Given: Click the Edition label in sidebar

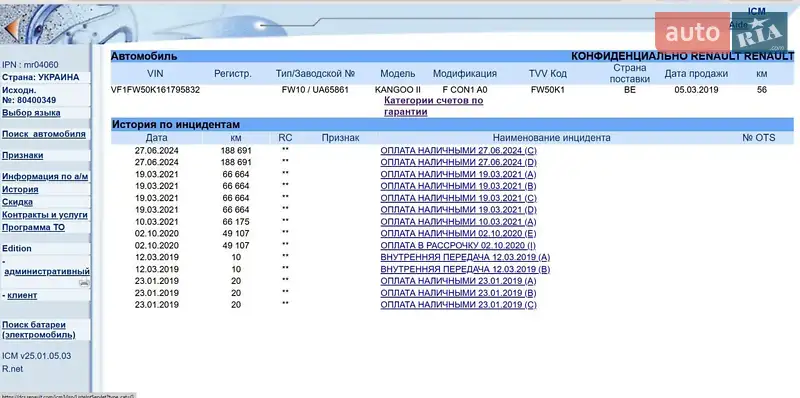Looking at the screenshot, I should pos(17,248).
